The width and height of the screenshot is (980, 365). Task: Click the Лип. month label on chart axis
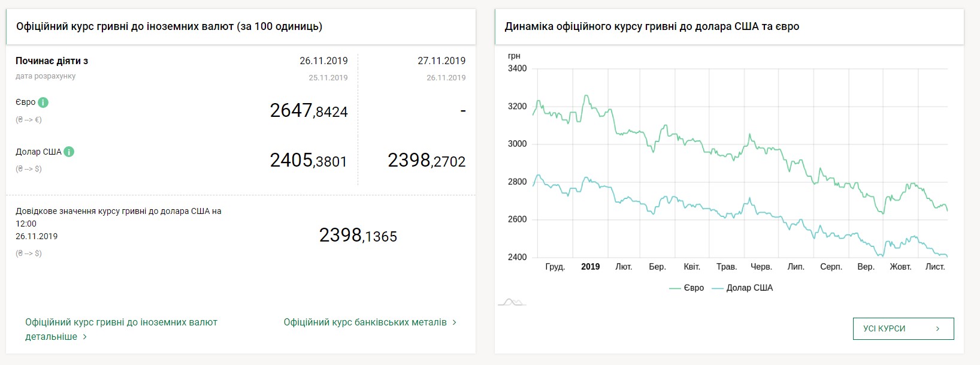[x=796, y=267]
